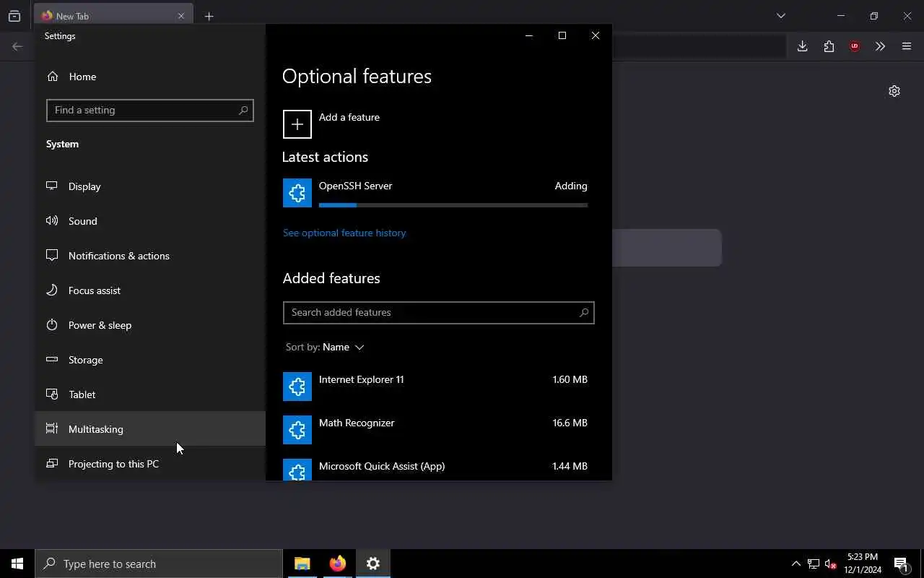
Task: Click Windows Start button
Action: click(17, 564)
